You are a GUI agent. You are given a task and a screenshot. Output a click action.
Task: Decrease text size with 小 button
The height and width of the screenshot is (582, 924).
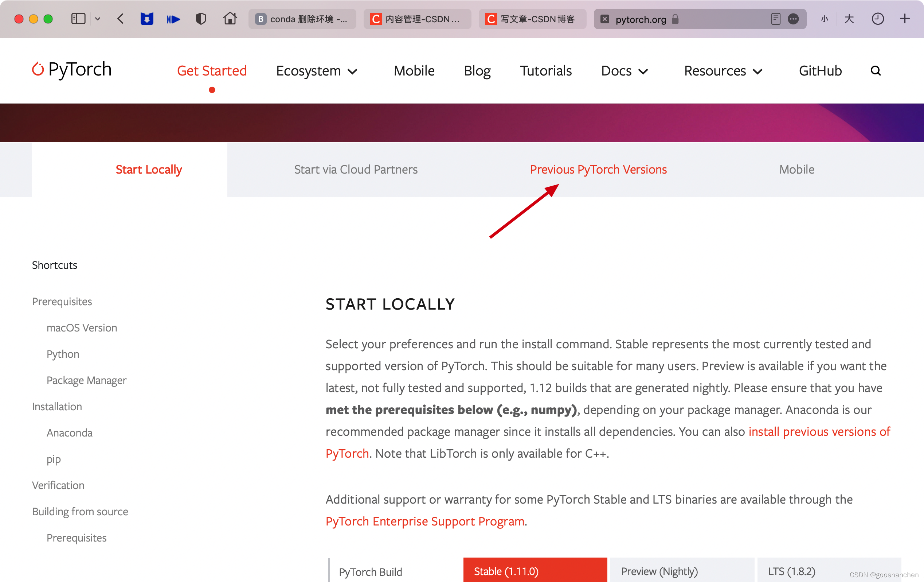824,19
